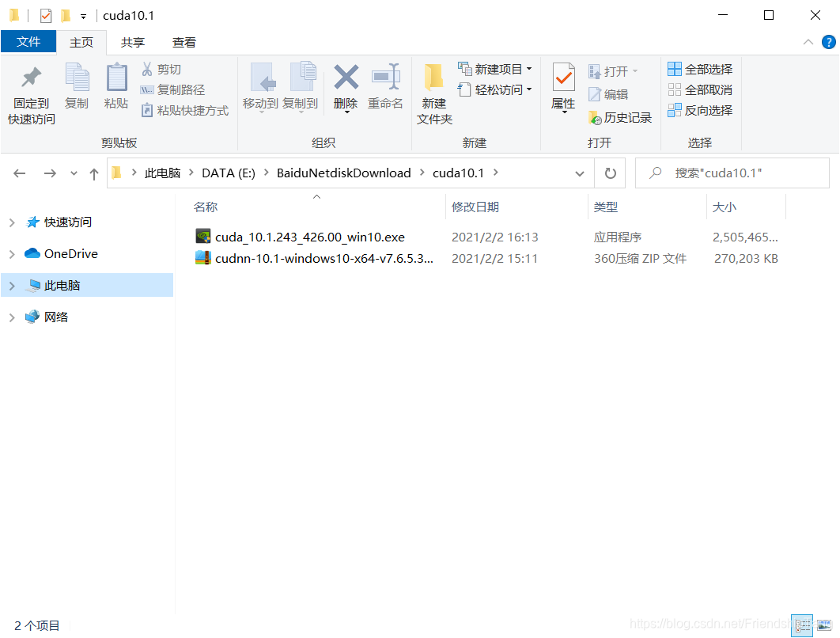This screenshot has width=840, height=638.
Task: Click Invert selection (反向选择)
Action: click(x=700, y=111)
